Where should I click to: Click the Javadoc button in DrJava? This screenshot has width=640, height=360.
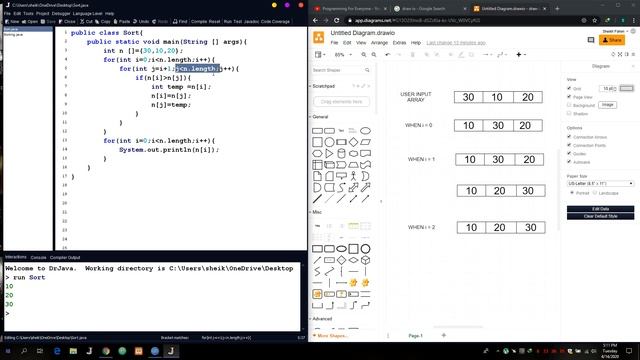click(251, 22)
